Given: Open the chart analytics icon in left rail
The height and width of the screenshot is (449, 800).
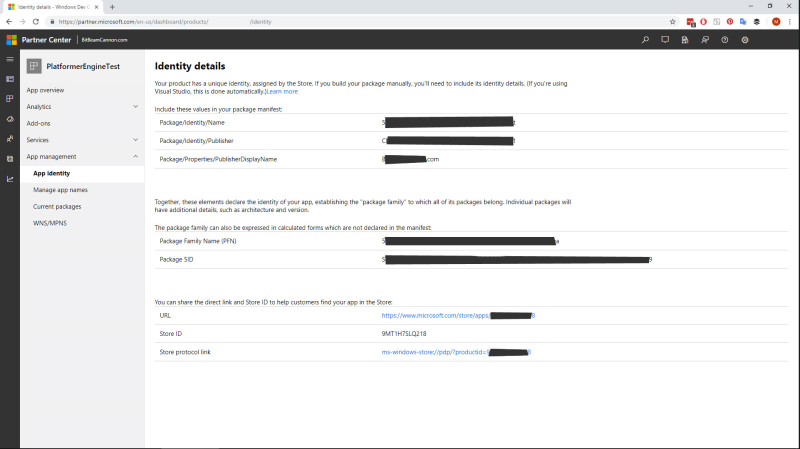Looking at the screenshot, I should point(10,179).
